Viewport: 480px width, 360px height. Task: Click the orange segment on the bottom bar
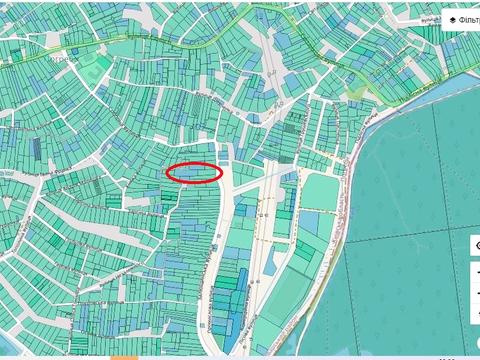[124, 358]
